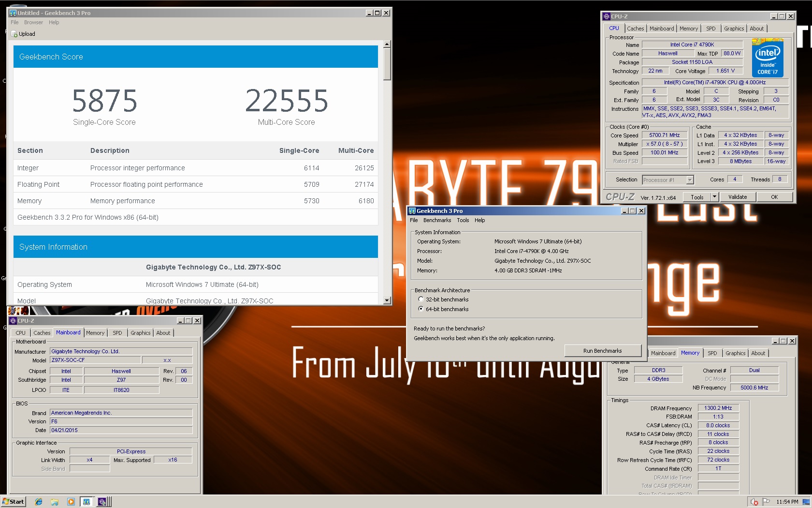Click the DRAM Frequency value 1300.2 MHz

pyautogui.click(x=718, y=408)
